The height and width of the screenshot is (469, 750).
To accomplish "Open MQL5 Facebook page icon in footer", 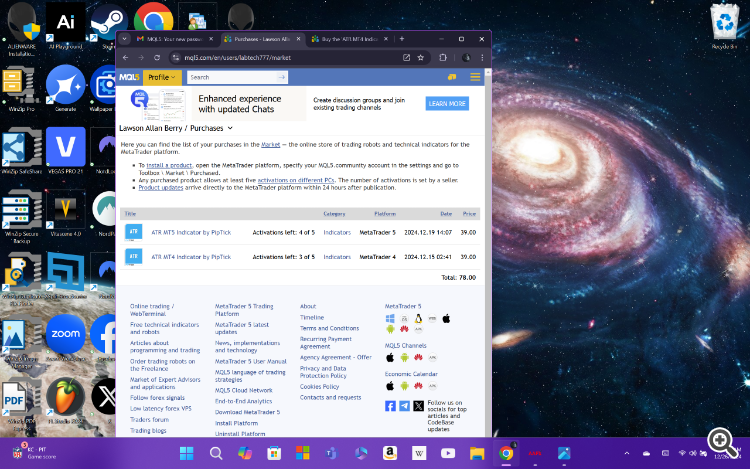I will [x=390, y=406].
